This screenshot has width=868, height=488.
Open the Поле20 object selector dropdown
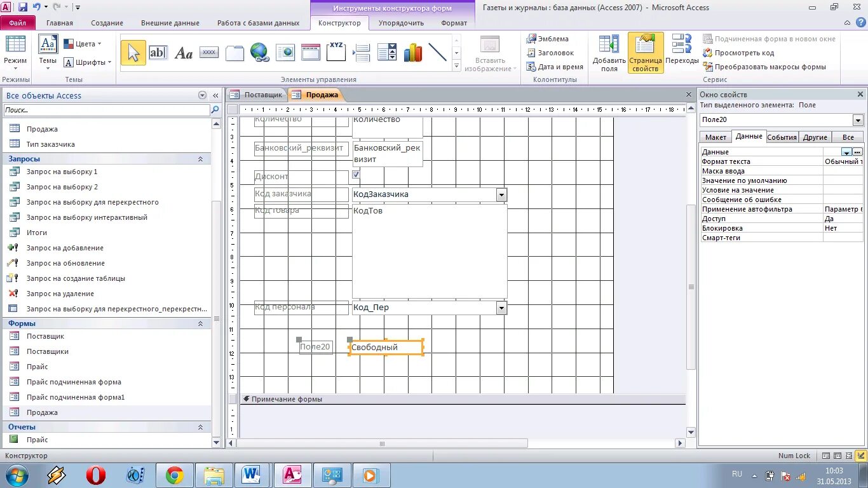(858, 120)
